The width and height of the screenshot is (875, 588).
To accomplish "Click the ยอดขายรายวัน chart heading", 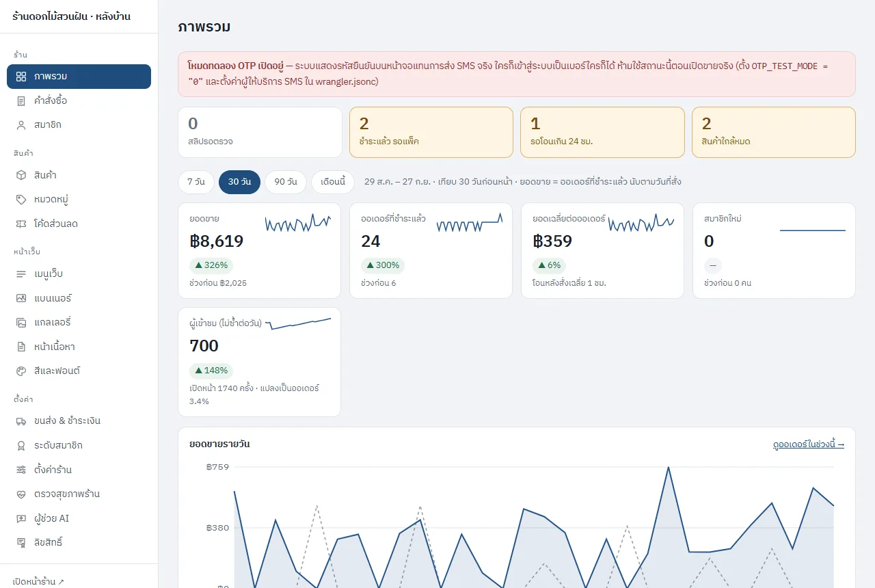I will [x=219, y=444].
